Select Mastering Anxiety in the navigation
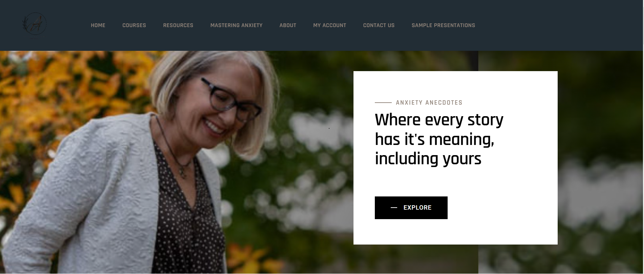Image resolution: width=644 pixels, height=274 pixels. [236, 25]
